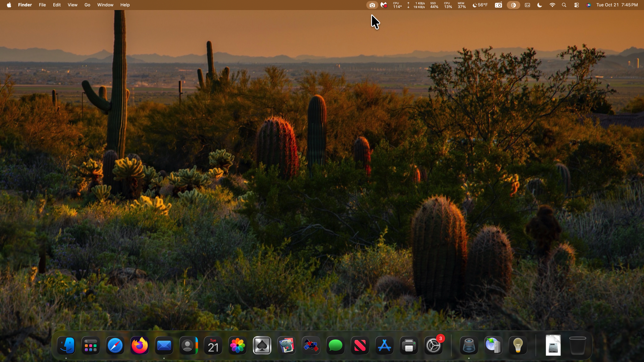Expand the CPU temperature 114° stats
The width and height of the screenshot is (644, 362).
click(x=397, y=5)
